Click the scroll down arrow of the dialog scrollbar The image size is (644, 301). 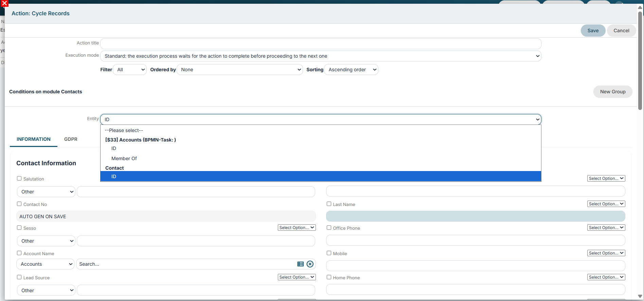[x=640, y=296]
